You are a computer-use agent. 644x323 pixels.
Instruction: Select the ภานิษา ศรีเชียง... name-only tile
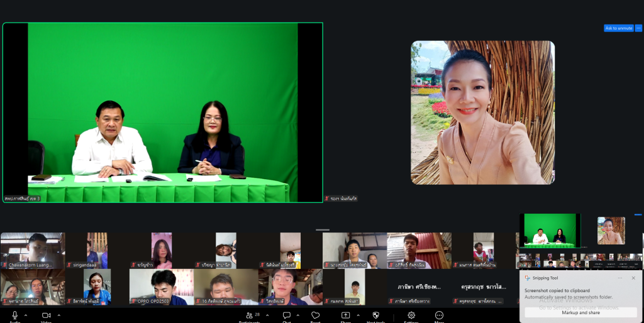click(419, 287)
